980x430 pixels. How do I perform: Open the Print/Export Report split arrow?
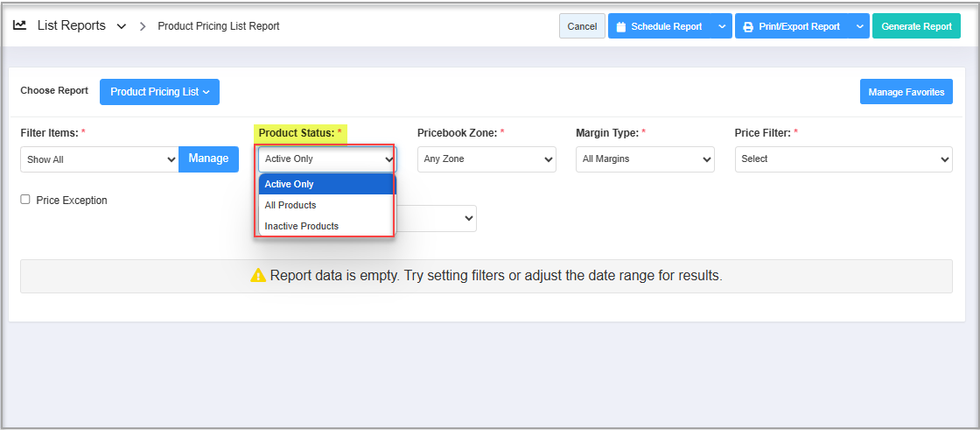coord(859,26)
